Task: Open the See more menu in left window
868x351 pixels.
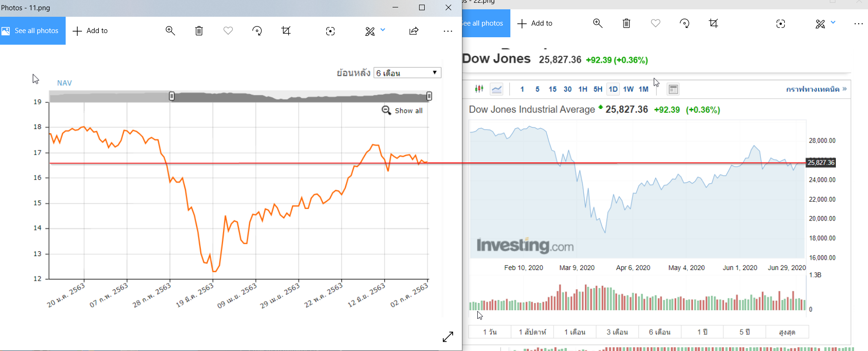Action: click(x=448, y=31)
